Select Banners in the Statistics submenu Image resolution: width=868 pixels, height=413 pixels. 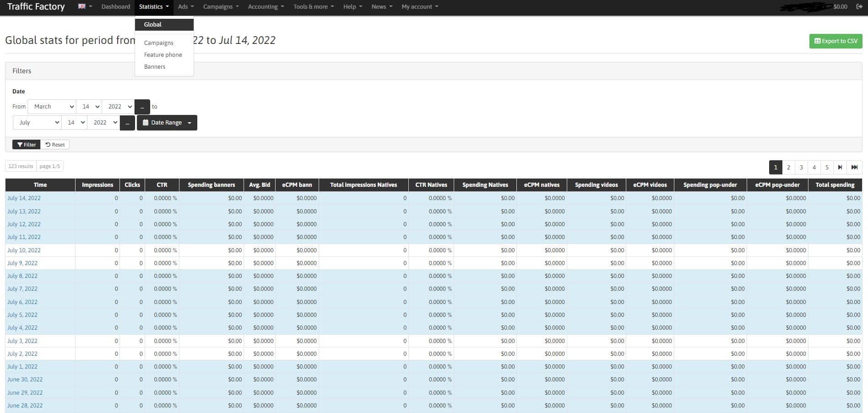pyautogui.click(x=155, y=66)
